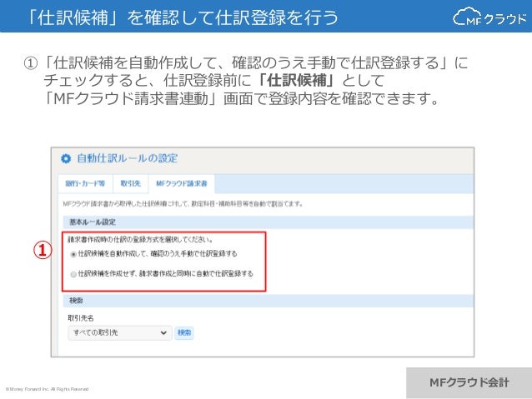Click the 取引先名 label

pos(81,318)
